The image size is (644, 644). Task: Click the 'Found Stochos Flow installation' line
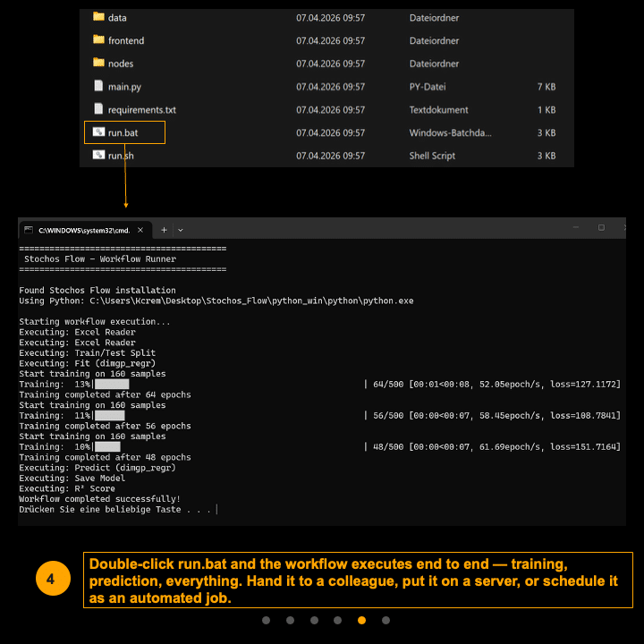[97, 290]
